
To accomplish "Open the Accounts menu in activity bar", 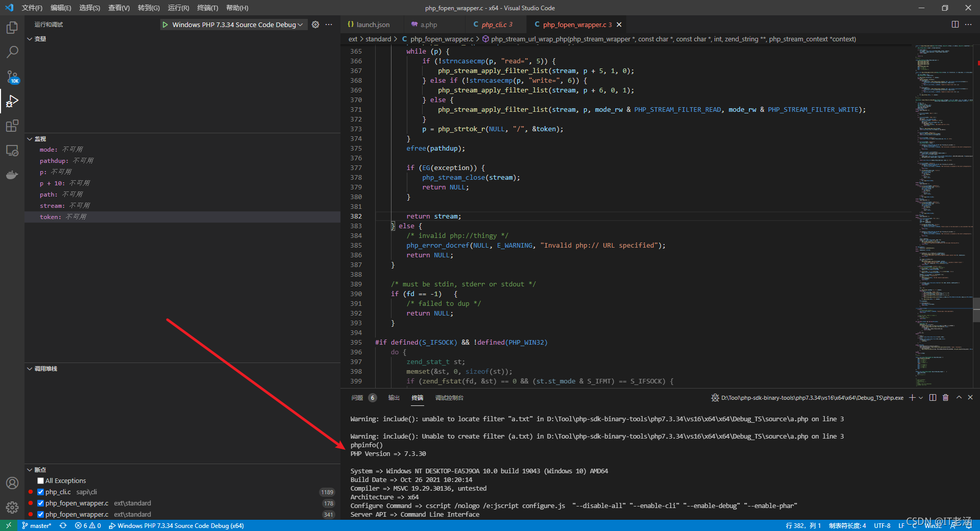I will pyautogui.click(x=12, y=483).
